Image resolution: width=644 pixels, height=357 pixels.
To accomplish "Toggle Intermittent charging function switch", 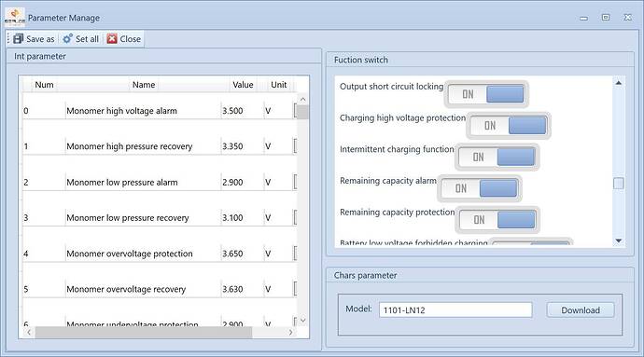I will (497, 157).
